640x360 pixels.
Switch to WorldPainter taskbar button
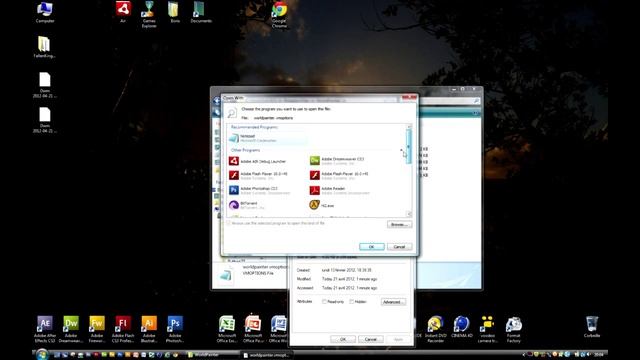tap(212, 355)
